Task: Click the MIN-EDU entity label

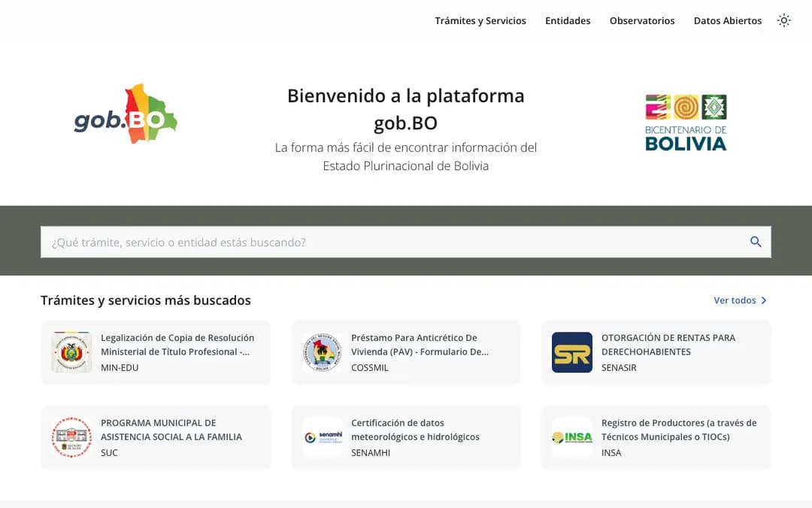Action: pos(120,367)
